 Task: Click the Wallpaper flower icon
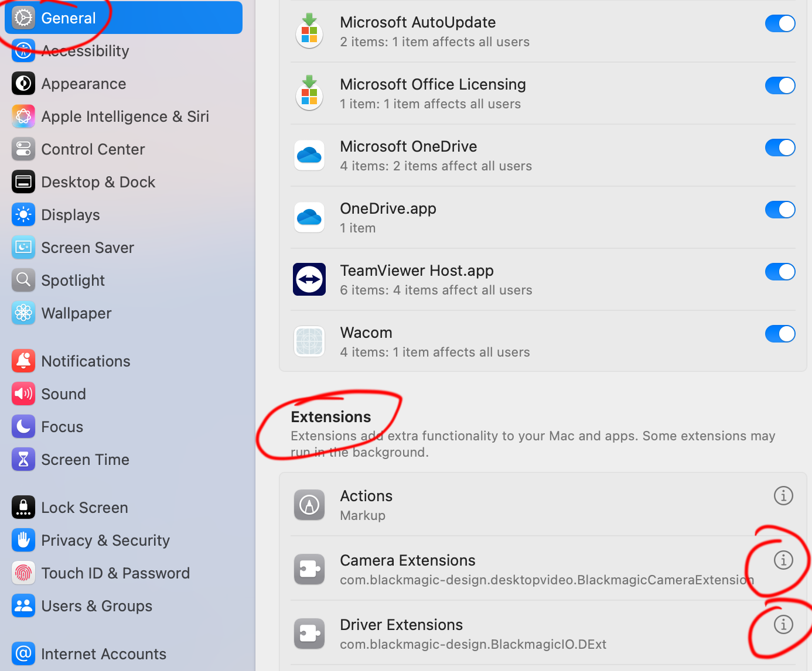click(23, 313)
